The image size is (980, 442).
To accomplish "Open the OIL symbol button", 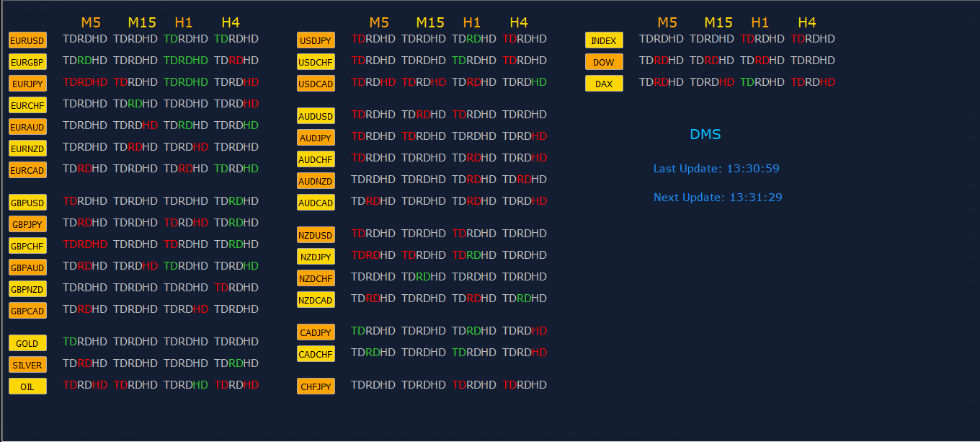I will click(27, 386).
